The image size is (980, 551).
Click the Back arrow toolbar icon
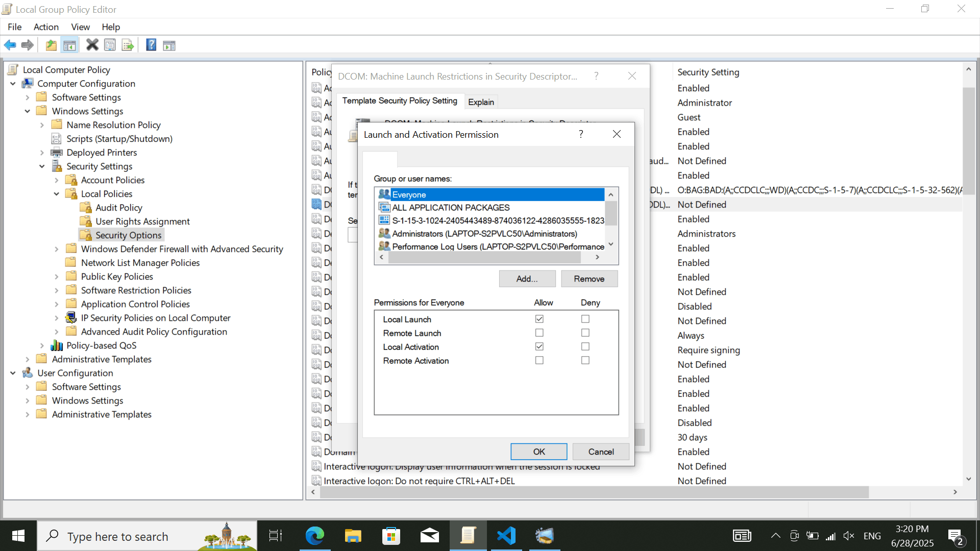10,45
